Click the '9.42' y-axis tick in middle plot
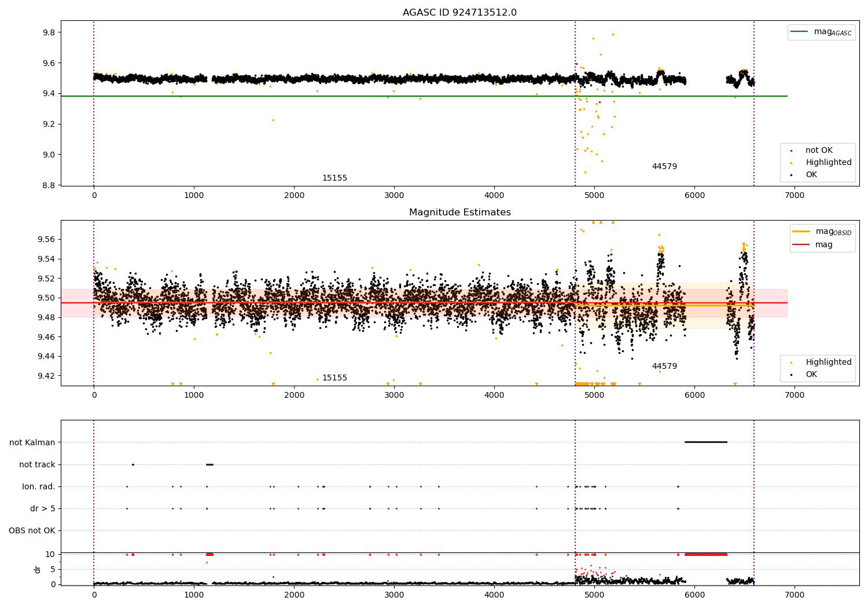Viewport: 868px width, 608px height. [46, 376]
